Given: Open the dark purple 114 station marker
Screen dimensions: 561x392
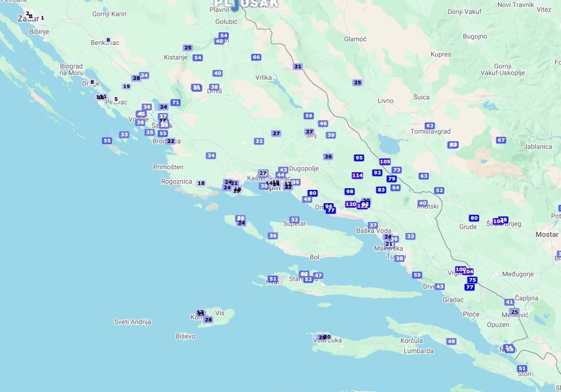Looking at the screenshot, I should coord(357,175).
